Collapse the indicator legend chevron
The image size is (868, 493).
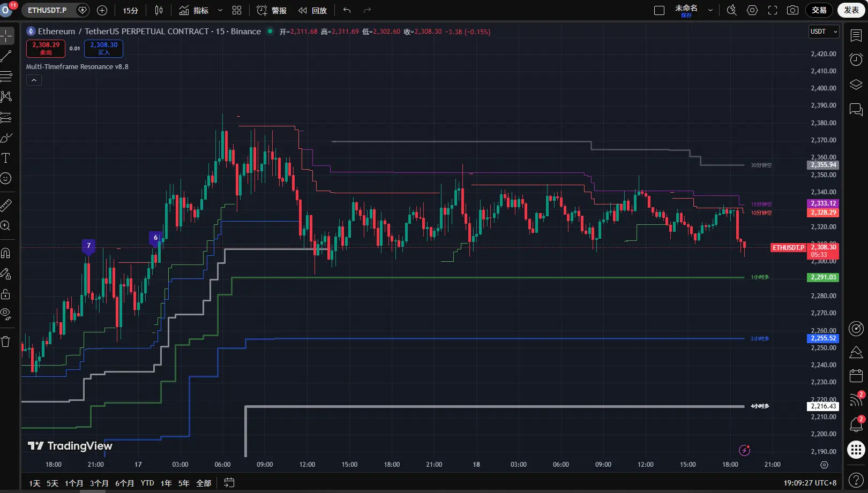(34, 80)
